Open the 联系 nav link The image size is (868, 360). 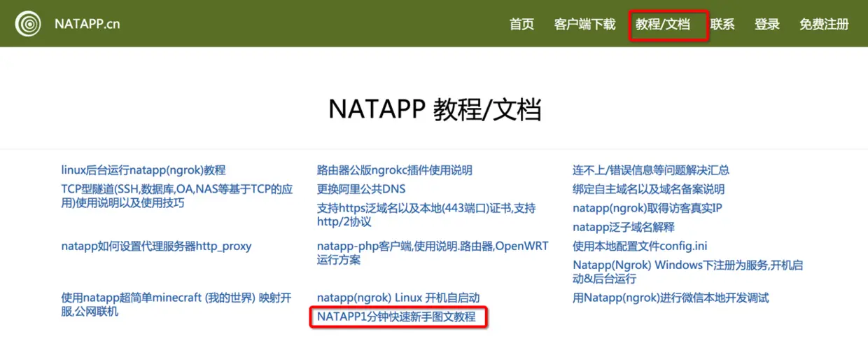tap(722, 25)
